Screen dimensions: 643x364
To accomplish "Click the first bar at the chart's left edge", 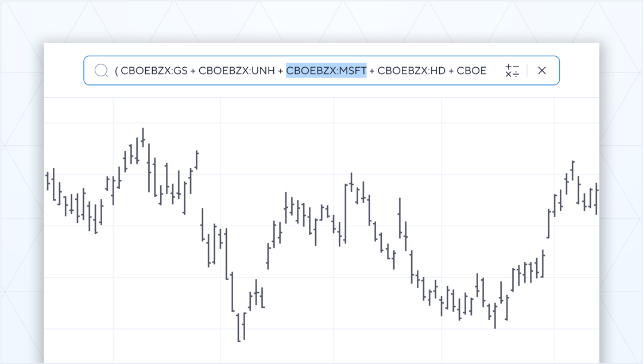I will coord(47,181).
